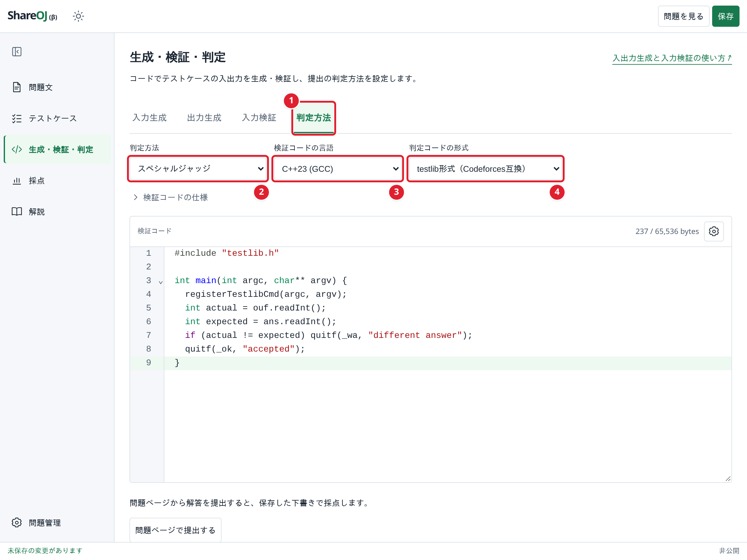Click the 問題を見る button
Screen dimensions: 747x560
point(684,16)
